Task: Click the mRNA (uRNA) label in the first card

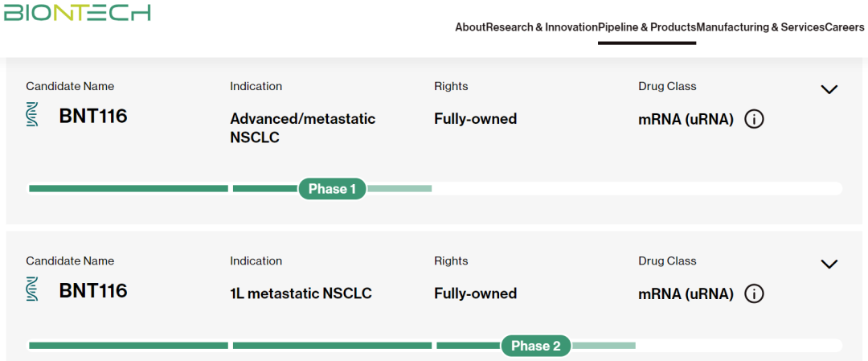Action: (686, 120)
